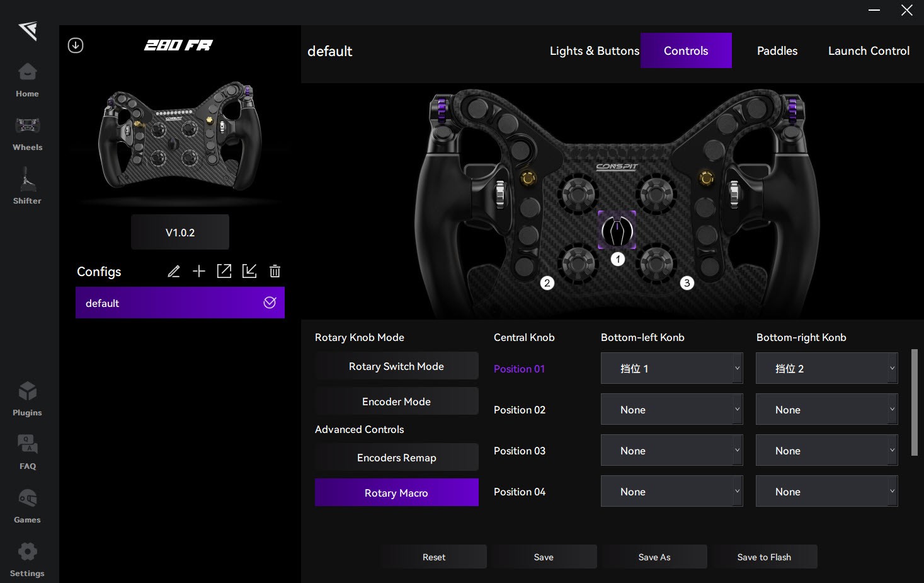
Task: Select bottom-right knob marker 3 on wheel
Action: pos(687,283)
